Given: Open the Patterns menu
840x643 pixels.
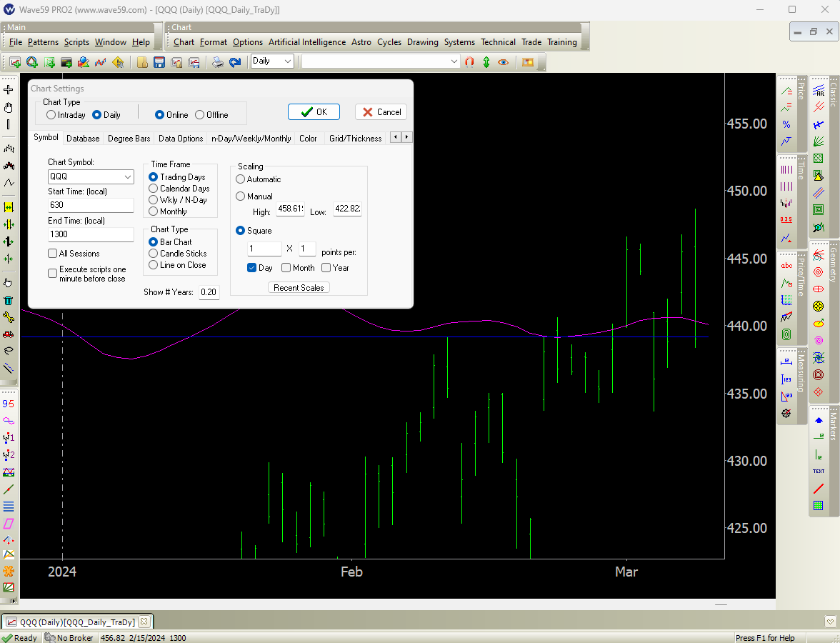Looking at the screenshot, I should 43,41.
